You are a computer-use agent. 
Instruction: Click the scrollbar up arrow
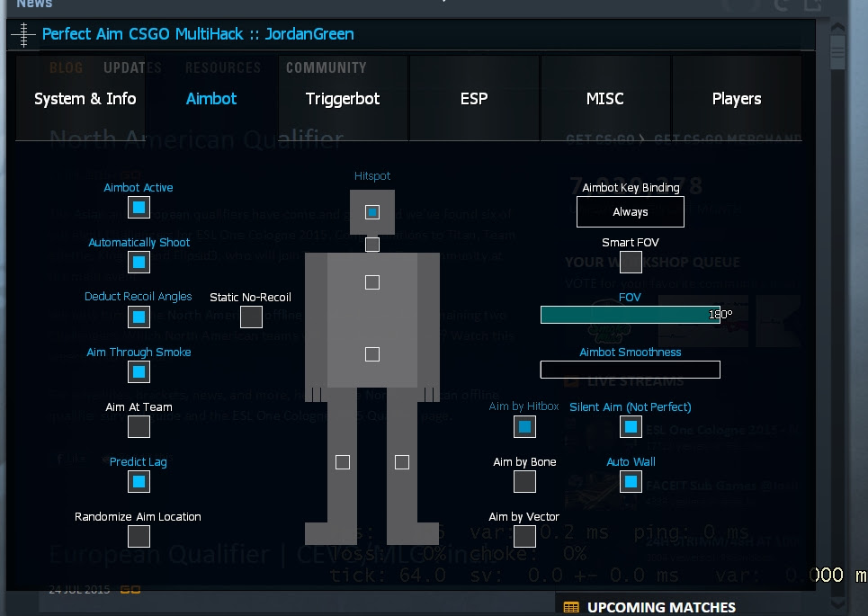pyautogui.click(x=838, y=27)
